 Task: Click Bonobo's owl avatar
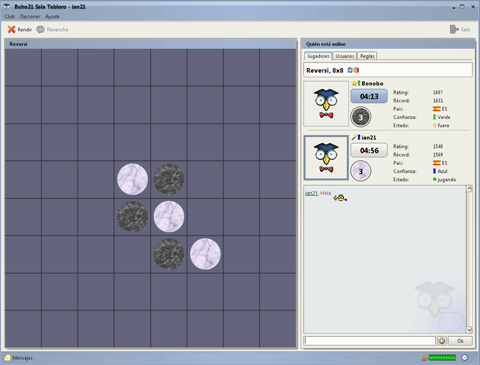326,104
